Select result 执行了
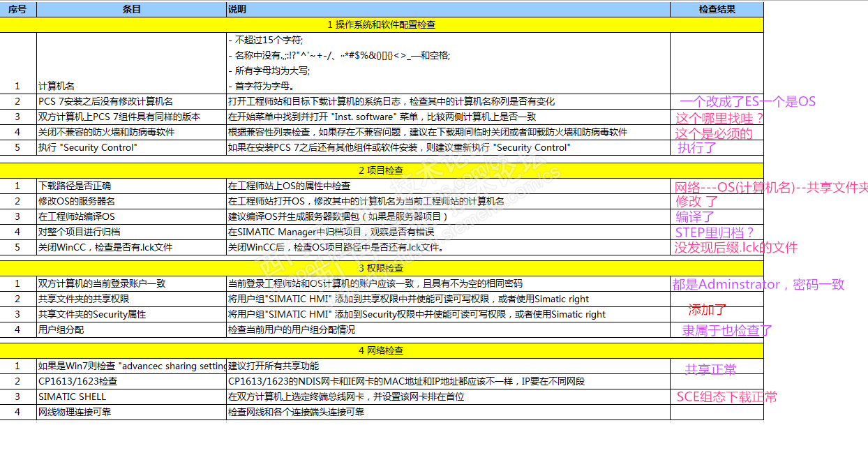This screenshot has width=868, height=453. (696, 147)
